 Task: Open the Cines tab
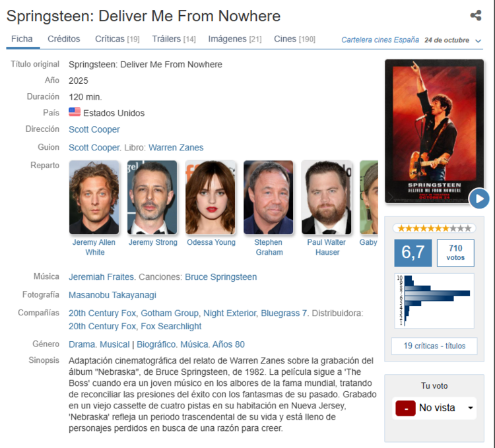coord(294,39)
